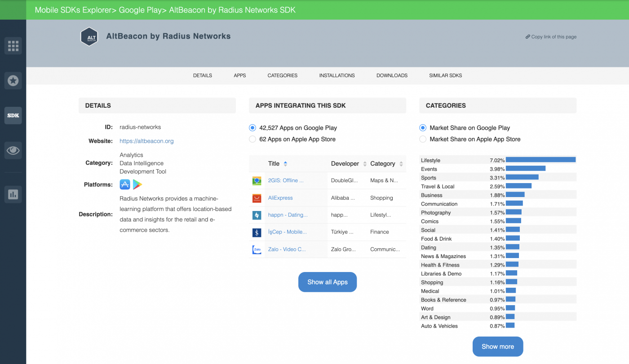This screenshot has height=364, width=629.
Task: Open the SIMILAR SDKS tab
Action: coord(445,75)
